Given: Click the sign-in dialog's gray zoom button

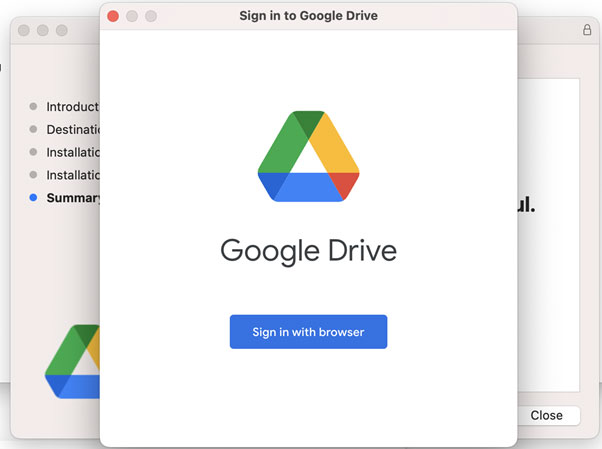Looking at the screenshot, I should pyautogui.click(x=151, y=16).
